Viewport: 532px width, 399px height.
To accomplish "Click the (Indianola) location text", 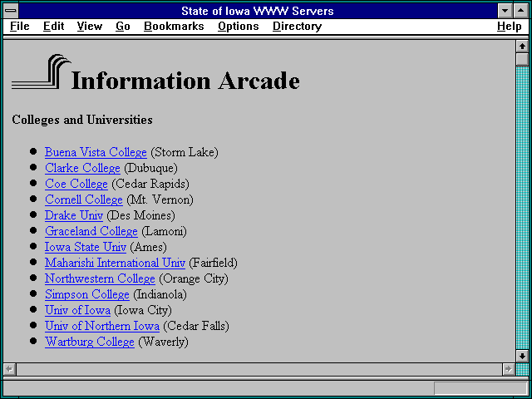I will pos(160,294).
